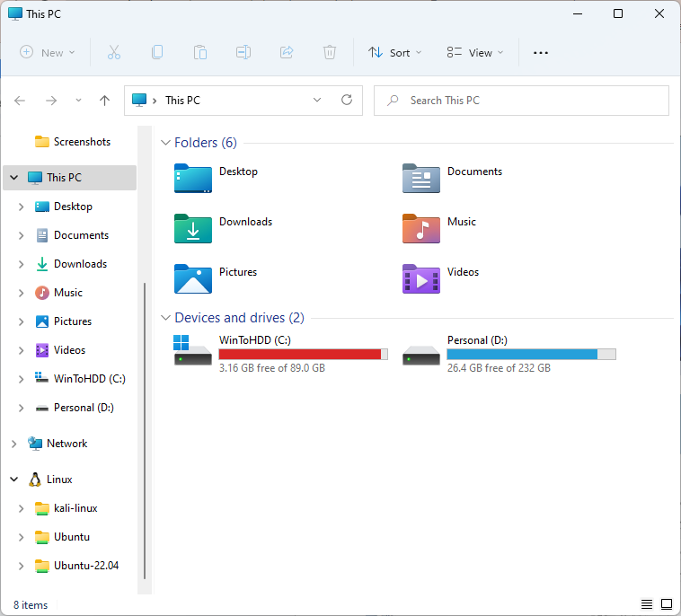
Task: Click the Copy icon in toolbar
Action: pyautogui.click(x=157, y=52)
